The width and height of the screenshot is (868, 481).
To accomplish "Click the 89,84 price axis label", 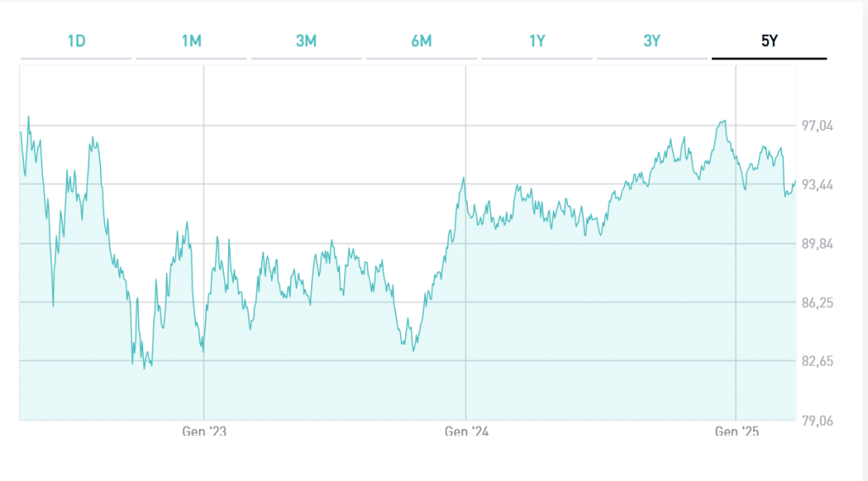I will 818,244.
